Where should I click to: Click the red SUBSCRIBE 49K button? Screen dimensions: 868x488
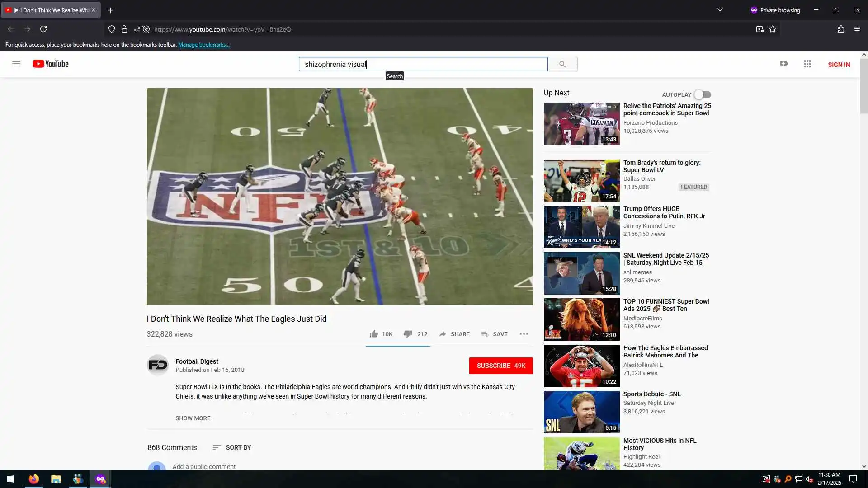pyautogui.click(x=500, y=366)
